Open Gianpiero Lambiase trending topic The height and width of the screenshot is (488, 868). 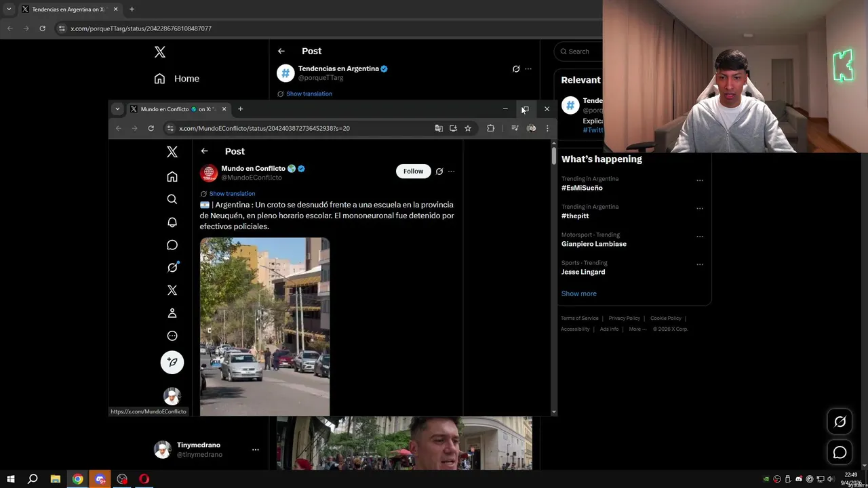[x=594, y=244]
